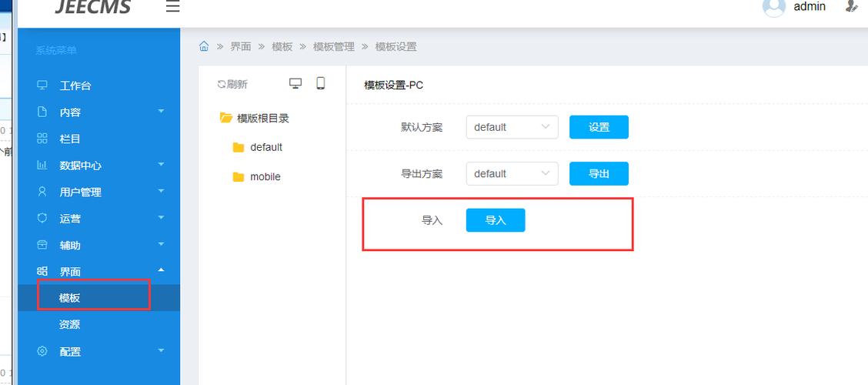Screen dimensions: 868x385
Task: Click the 模板设置 breadcrumb
Action: pos(396,46)
